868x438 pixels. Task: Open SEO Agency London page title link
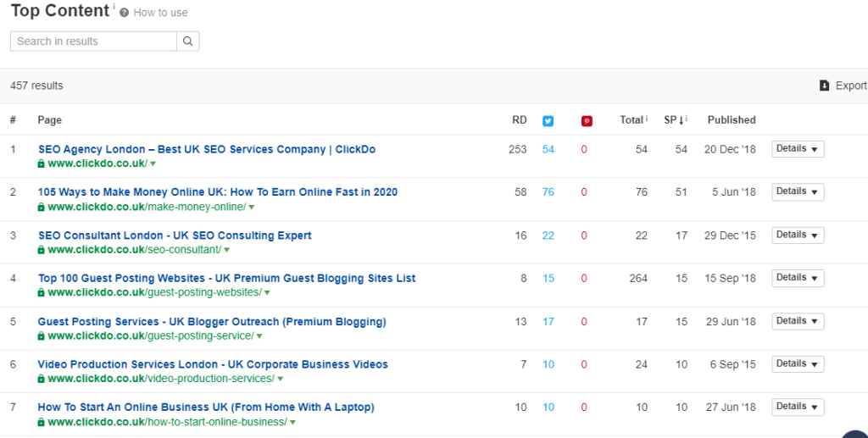(x=207, y=149)
